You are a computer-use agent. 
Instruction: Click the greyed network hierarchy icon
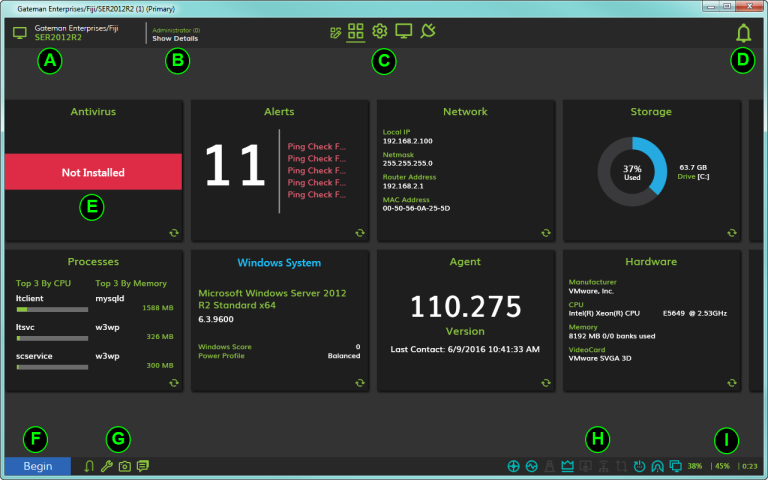[604, 466]
